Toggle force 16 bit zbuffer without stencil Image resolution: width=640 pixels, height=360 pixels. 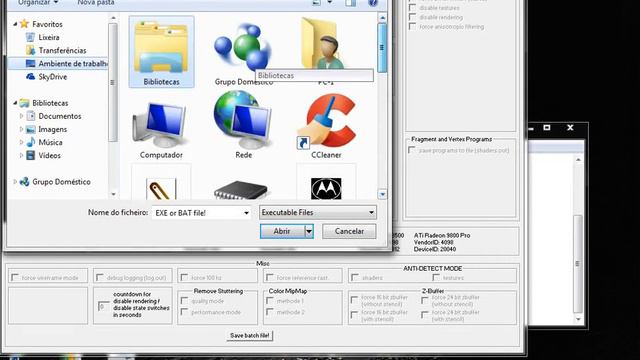354,300
